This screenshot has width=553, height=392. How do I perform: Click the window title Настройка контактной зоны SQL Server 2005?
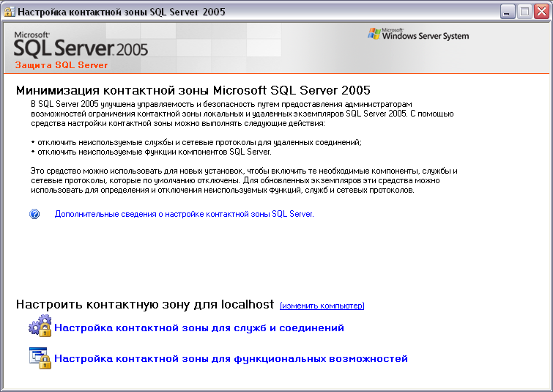[122, 12]
